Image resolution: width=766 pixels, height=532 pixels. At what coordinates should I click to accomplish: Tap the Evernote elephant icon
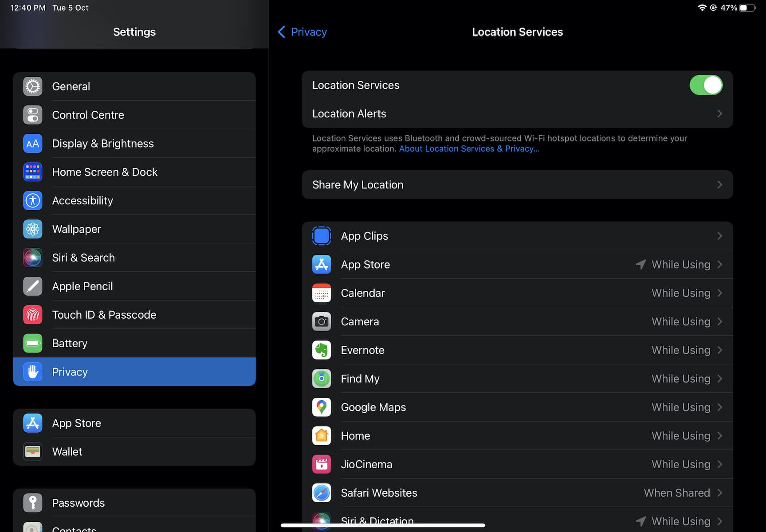pyautogui.click(x=322, y=350)
